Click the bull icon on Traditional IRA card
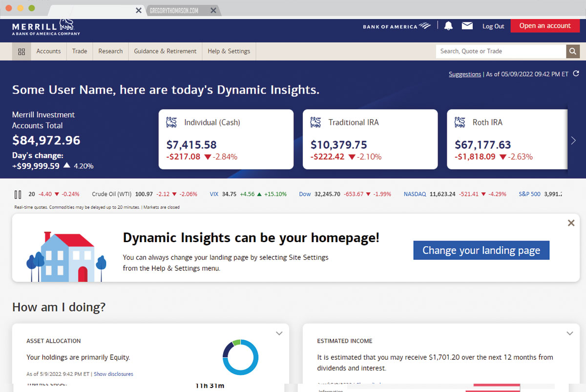The width and height of the screenshot is (586, 392). (x=315, y=122)
